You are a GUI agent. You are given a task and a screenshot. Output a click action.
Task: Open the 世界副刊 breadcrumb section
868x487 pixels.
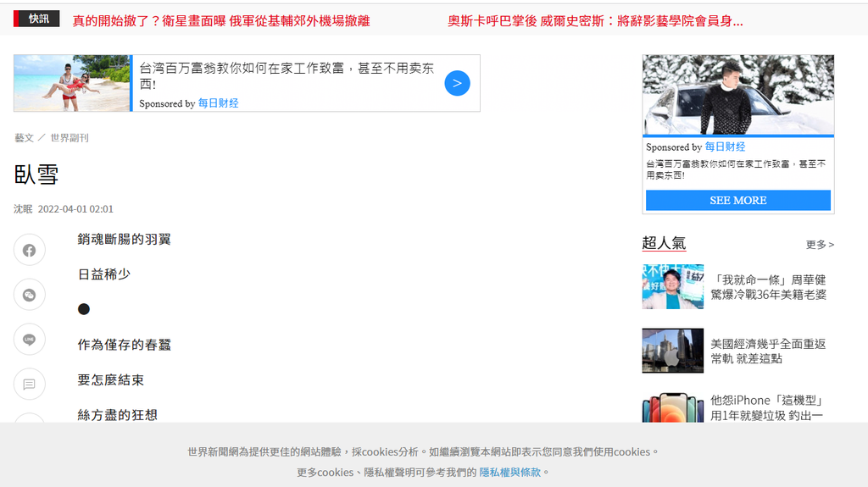pyautogui.click(x=69, y=138)
